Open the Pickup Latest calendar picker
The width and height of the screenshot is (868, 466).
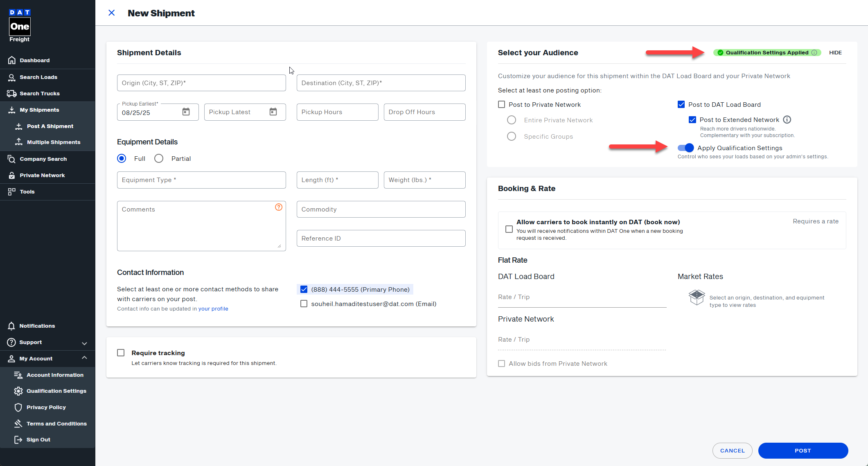tap(273, 112)
